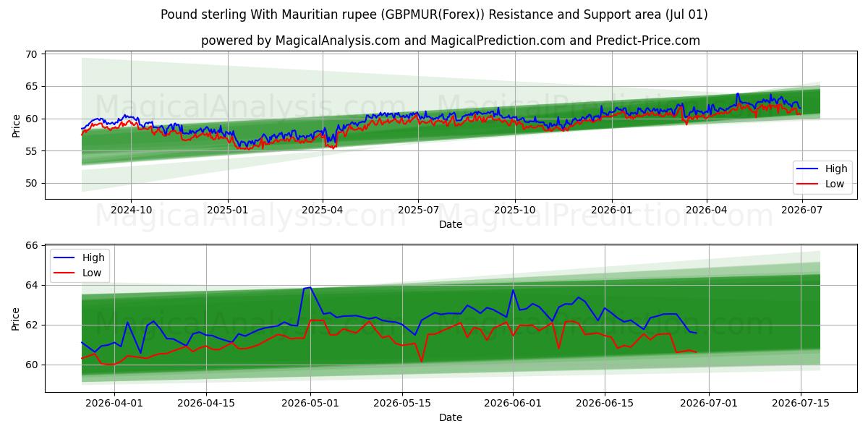This screenshot has height=434, width=868.
Task: Click 'Low' in the lower chart legend
Action: 92,273
